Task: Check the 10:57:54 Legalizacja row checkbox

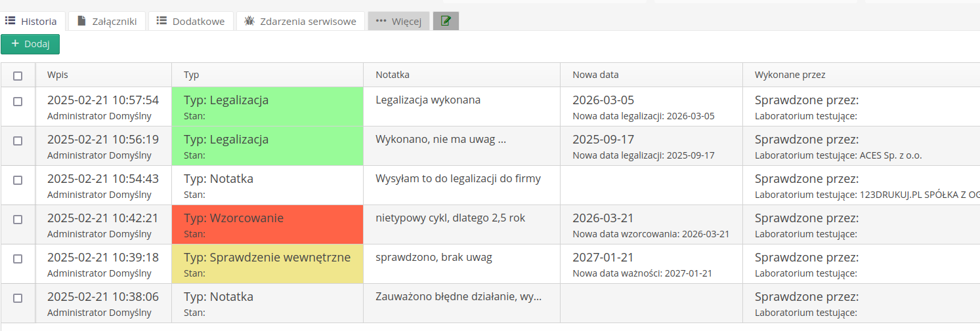Action: (x=18, y=102)
